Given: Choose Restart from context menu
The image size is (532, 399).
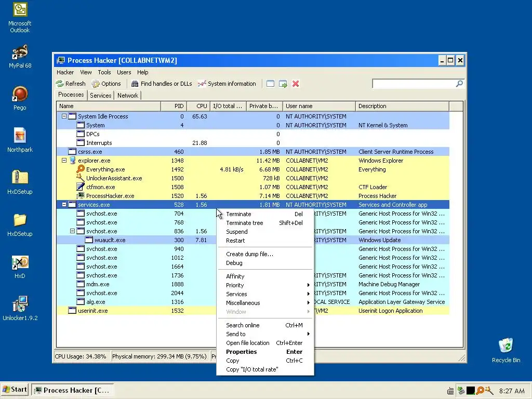Looking at the screenshot, I should coord(265,241).
